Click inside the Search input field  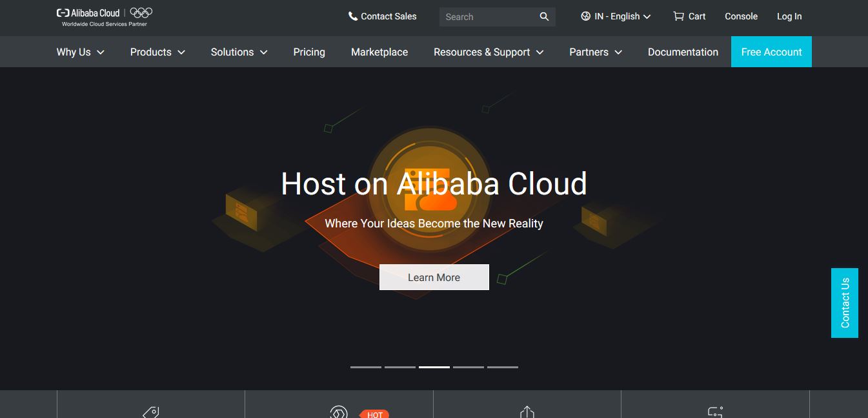[487, 17]
